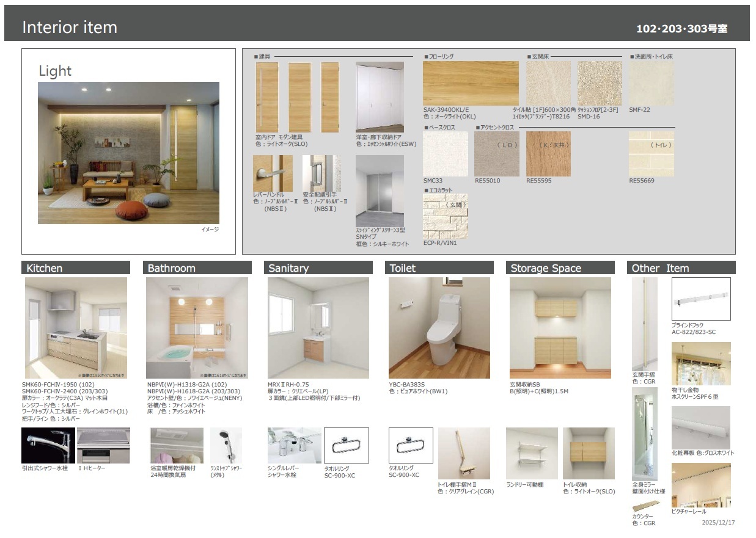Click the towel ring image under Toilet
The image size is (756, 538).
411,446
